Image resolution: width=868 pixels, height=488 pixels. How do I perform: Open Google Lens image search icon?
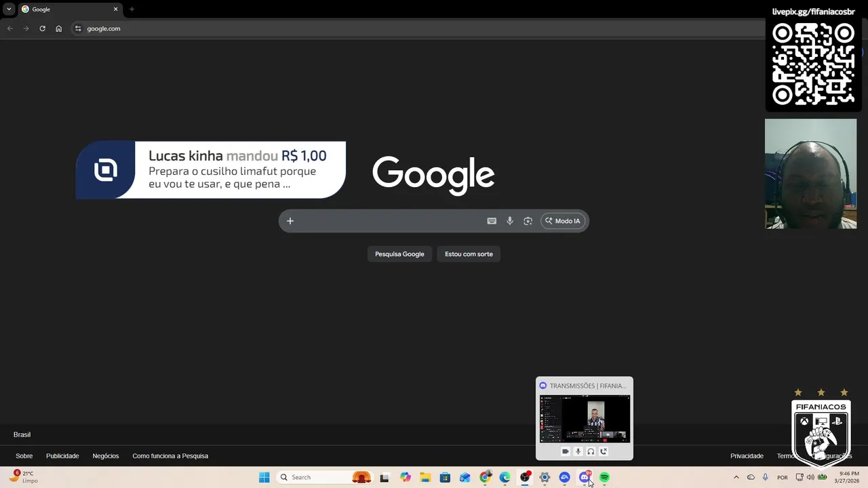[528, 221]
